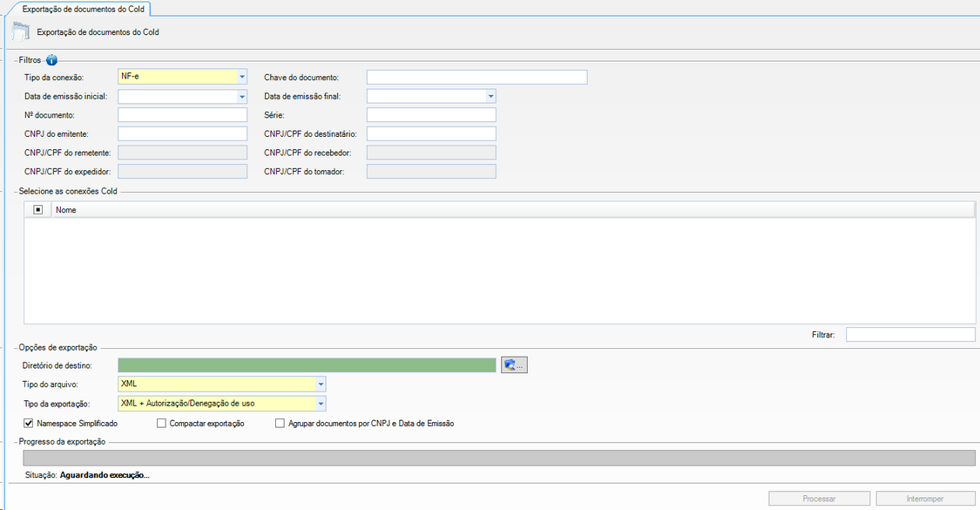This screenshot has height=510, width=980.
Task: Click the export progress bar
Action: [x=499, y=458]
